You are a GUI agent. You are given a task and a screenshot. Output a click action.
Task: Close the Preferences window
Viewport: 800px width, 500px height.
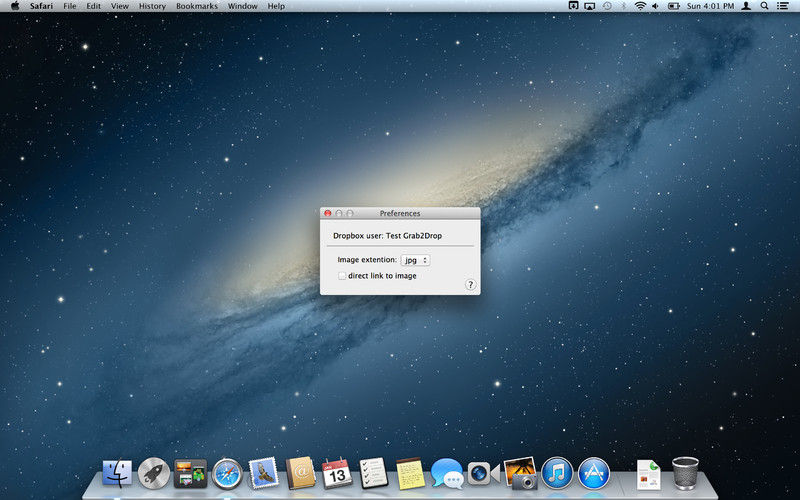coord(327,213)
